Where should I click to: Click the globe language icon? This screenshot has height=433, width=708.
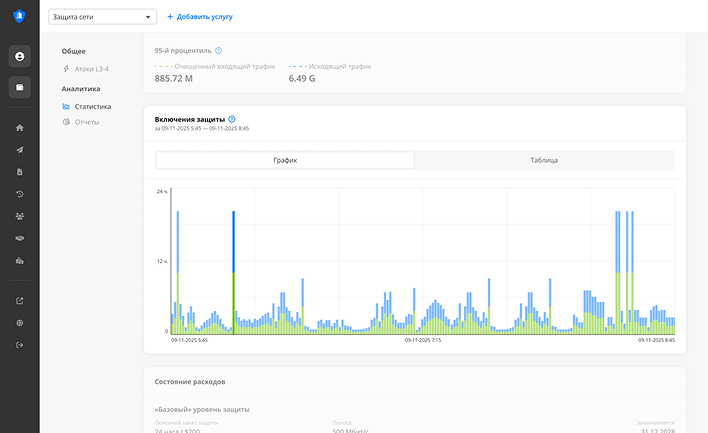(x=19, y=323)
